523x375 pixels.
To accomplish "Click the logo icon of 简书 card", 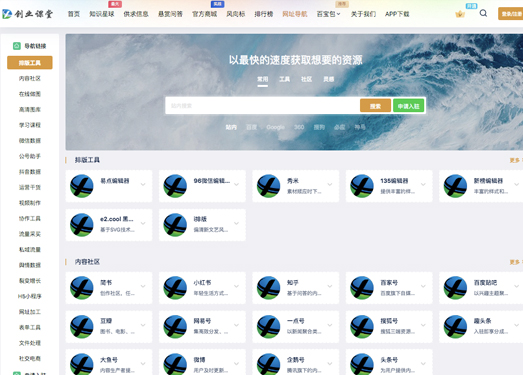I will (82, 288).
